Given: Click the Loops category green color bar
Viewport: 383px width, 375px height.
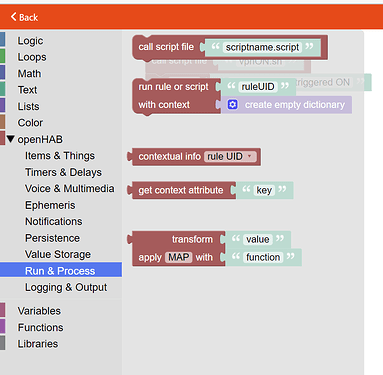Looking at the screenshot, I should point(2,56).
